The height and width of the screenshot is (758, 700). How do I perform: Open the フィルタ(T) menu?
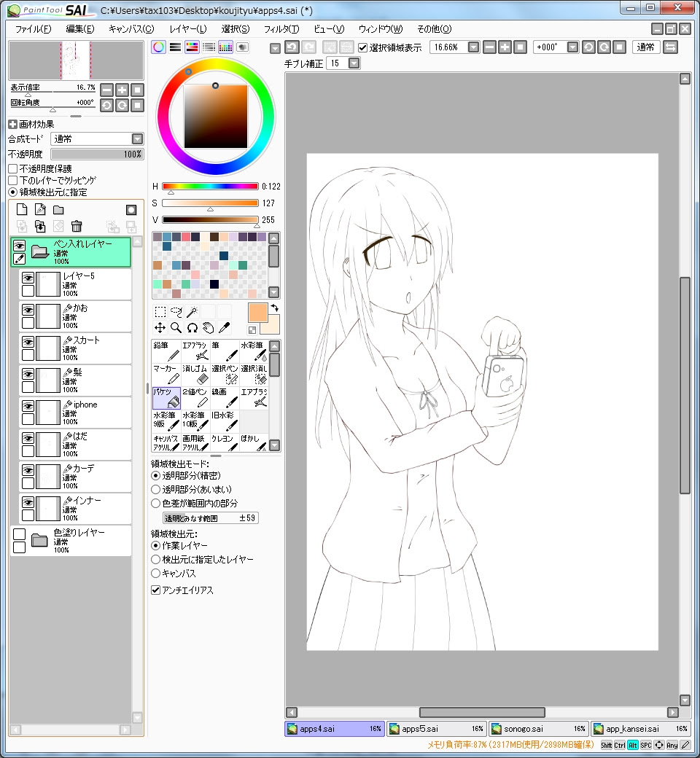(x=281, y=29)
